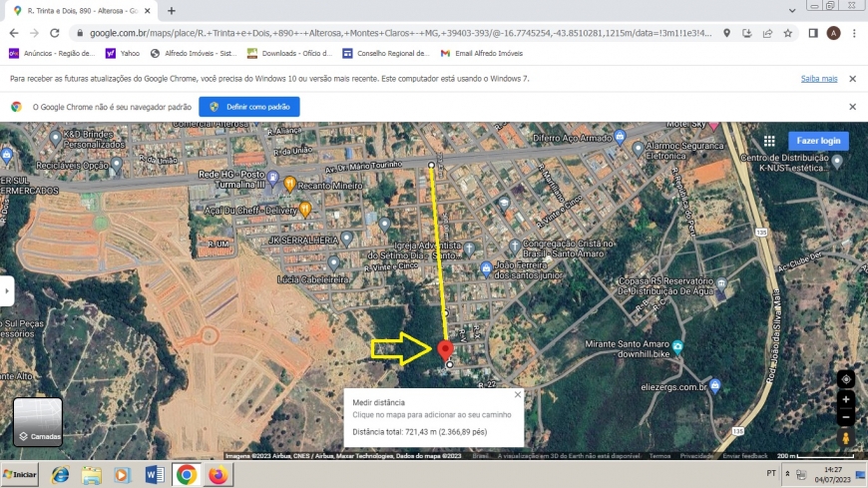Viewport: 868px width, 488px height.
Task: Open Chrome profile avatar
Action: 833,33
